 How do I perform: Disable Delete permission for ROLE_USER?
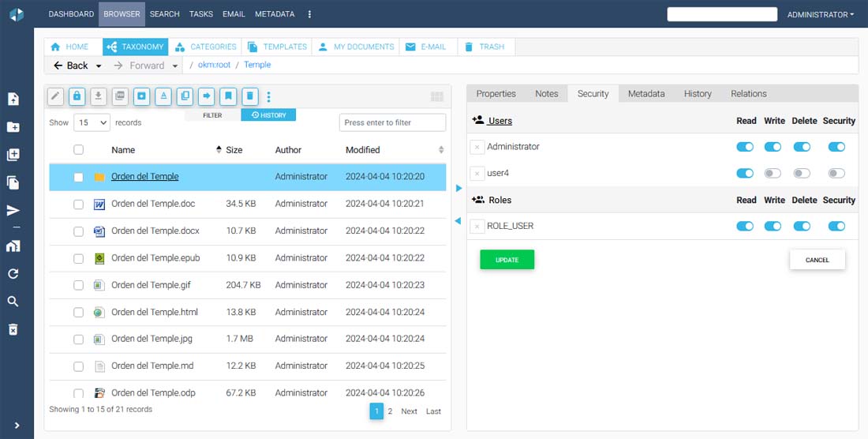click(x=802, y=227)
